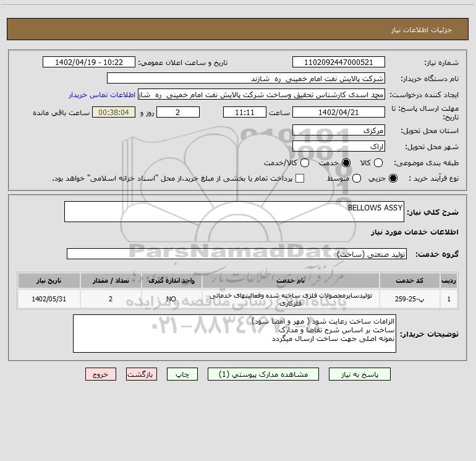Click the buyer notes text area

point(234,334)
